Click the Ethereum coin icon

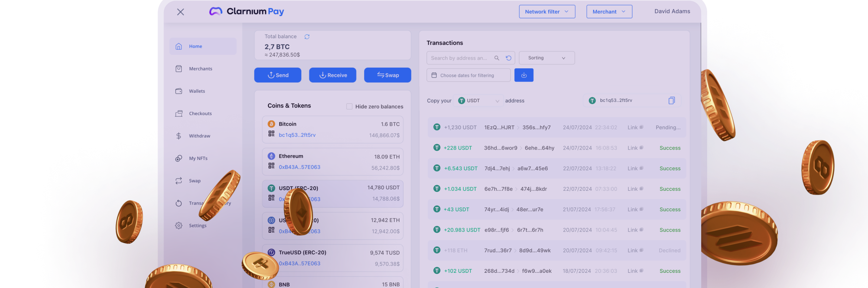(271, 156)
